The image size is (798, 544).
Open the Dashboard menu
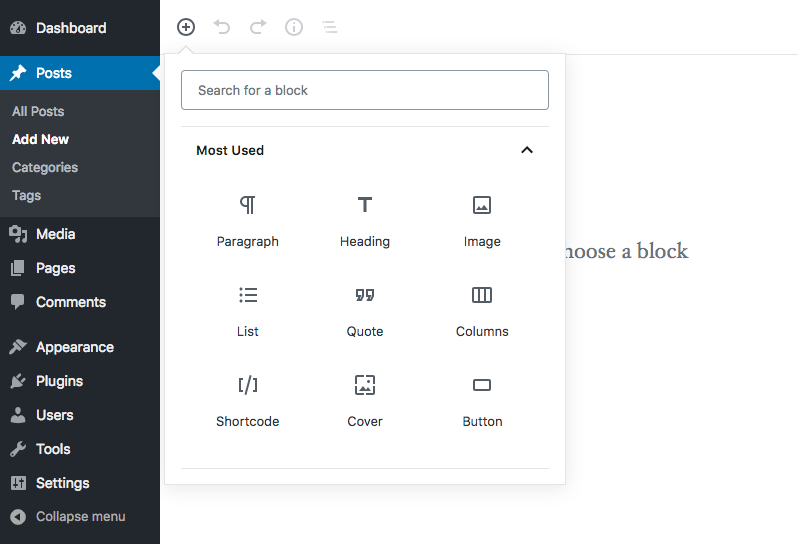click(80, 28)
